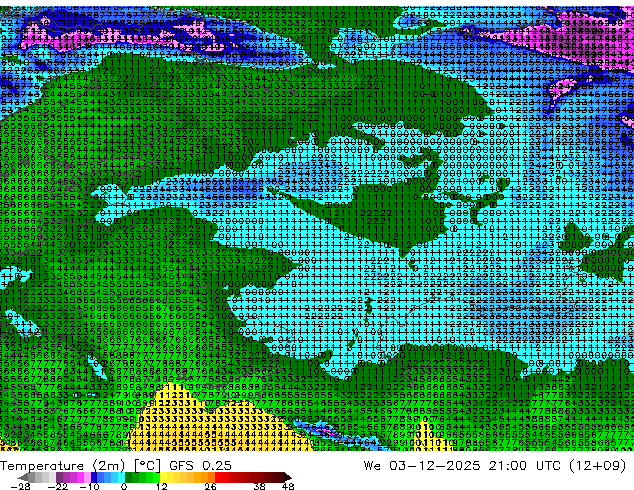Click the '-28' value under the color scale
Viewport: 634px width, 490px height.
coord(20,486)
